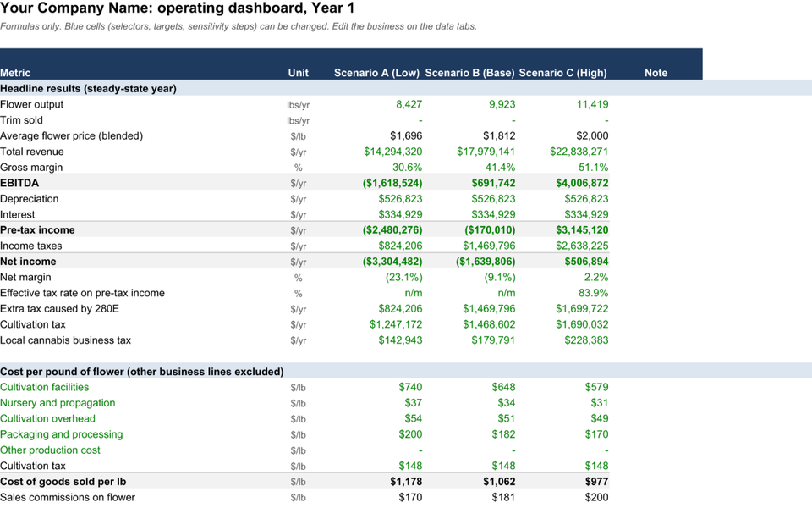Click the 'Interest' row label
This screenshot has width=812, height=508.
18,214
